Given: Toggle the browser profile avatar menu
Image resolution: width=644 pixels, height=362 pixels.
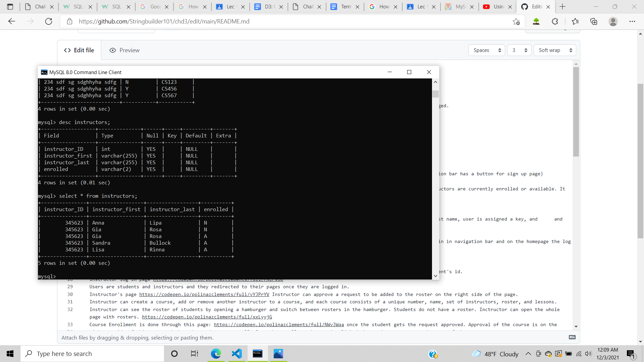Looking at the screenshot, I should 613,21.
